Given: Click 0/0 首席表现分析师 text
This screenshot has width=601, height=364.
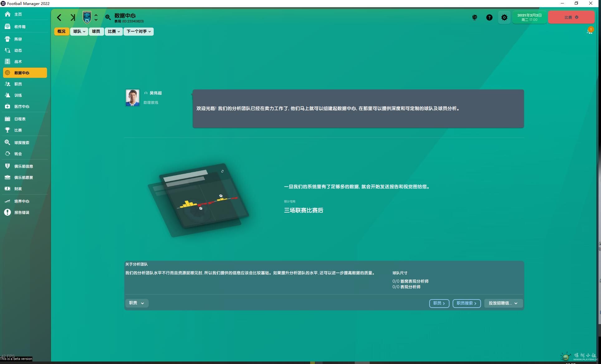Looking at the screenshot, I should click(x=410, y=281).
